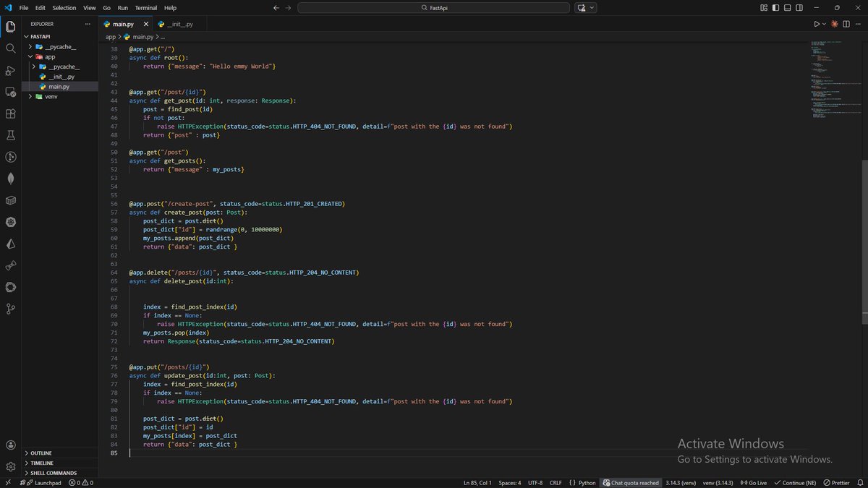Open the Testing flask icon
868x488 pixels.
point(10,135)
